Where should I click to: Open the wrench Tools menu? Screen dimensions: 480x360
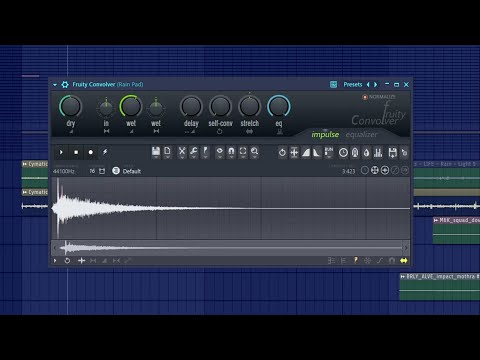tap(194, 152)
